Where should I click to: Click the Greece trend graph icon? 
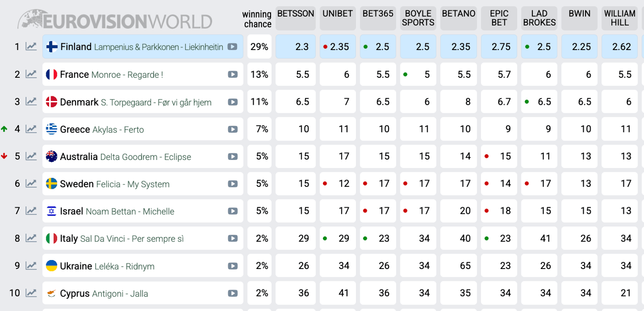[31, 129]
